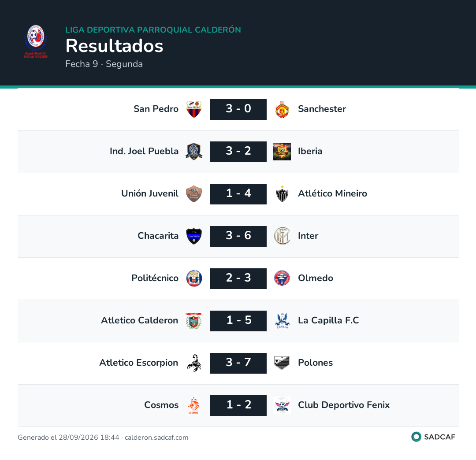Select the Ind. Joel Puebla lion badge

tap(194, 152)
